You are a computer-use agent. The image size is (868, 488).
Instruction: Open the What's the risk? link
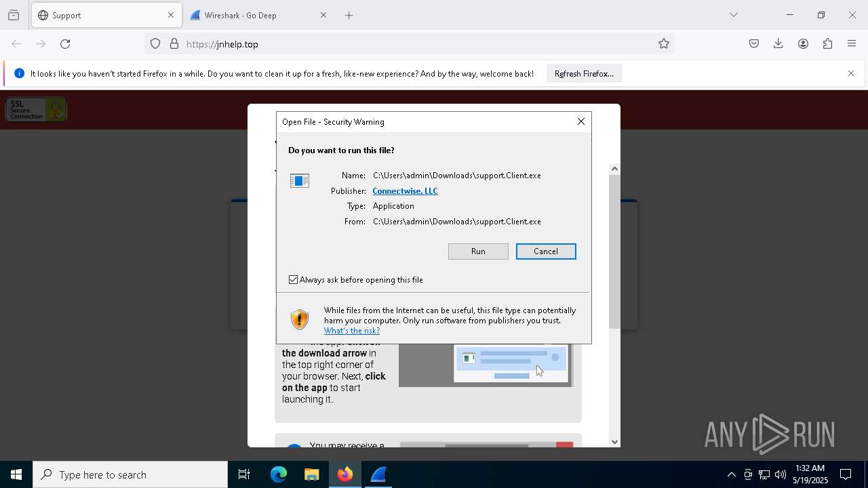point(351,331)
